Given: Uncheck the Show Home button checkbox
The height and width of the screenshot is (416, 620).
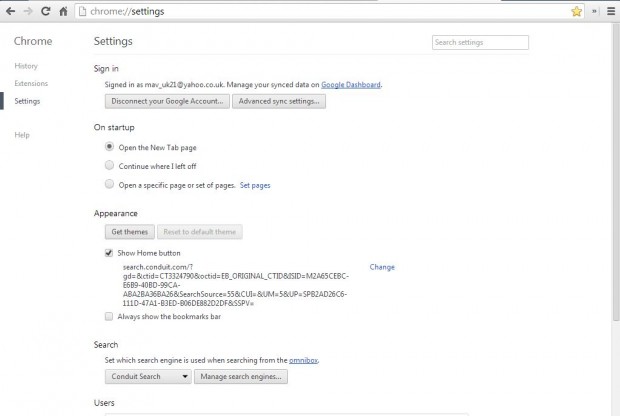Looking at the screenshot, I should click(x=109, y=253).
